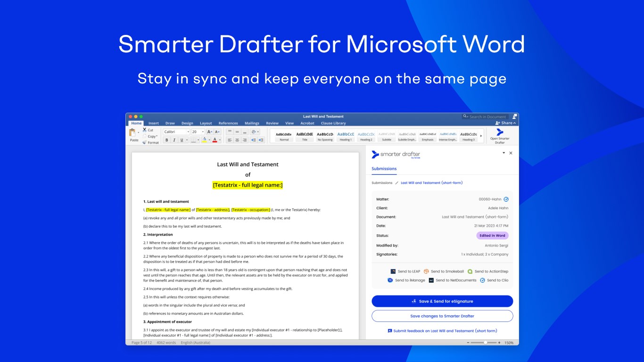Click the Share button
This screenshot has height=362, width=644.
506,123
